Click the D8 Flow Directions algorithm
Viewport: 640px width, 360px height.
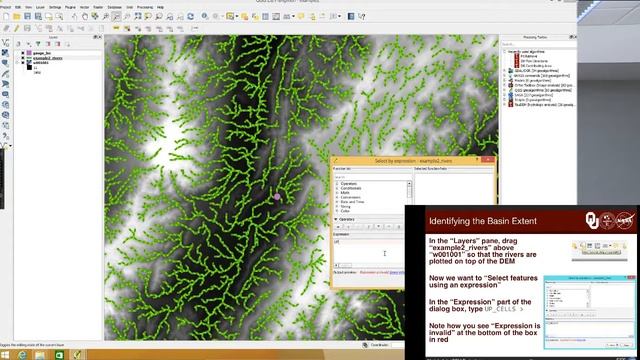click(534, 61)
